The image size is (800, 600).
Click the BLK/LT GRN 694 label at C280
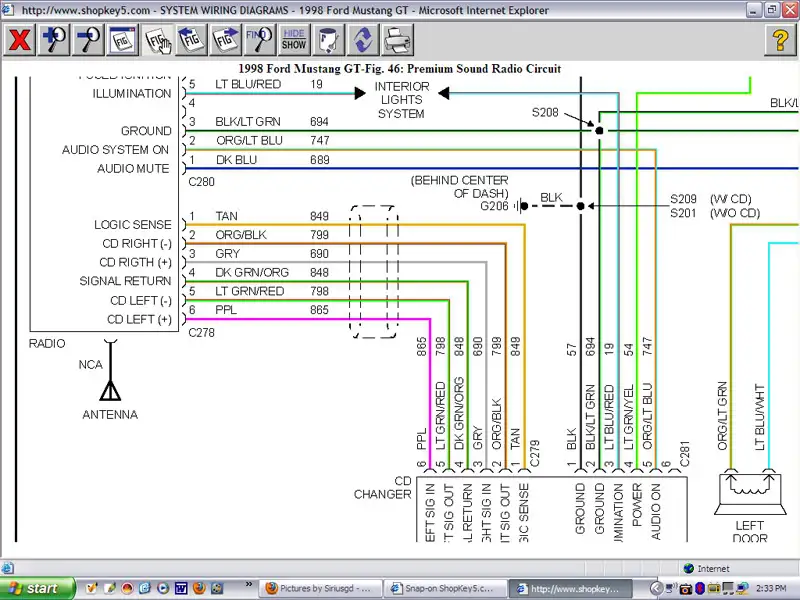click(272, 121)
